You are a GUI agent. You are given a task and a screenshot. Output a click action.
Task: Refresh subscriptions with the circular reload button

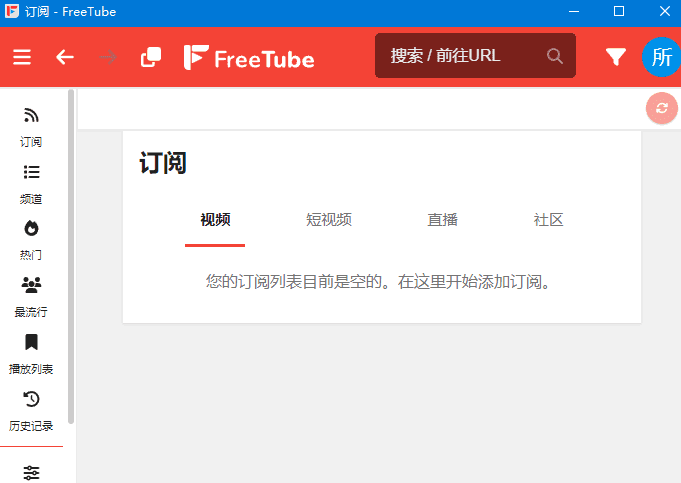click(x=661, y=108)
